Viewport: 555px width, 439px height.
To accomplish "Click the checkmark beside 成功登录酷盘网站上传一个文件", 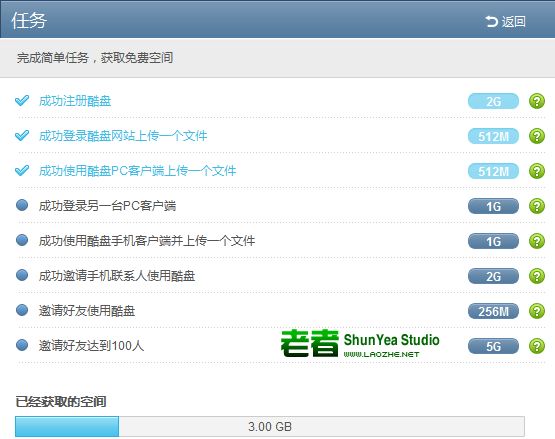I will [x=22, y=135].
